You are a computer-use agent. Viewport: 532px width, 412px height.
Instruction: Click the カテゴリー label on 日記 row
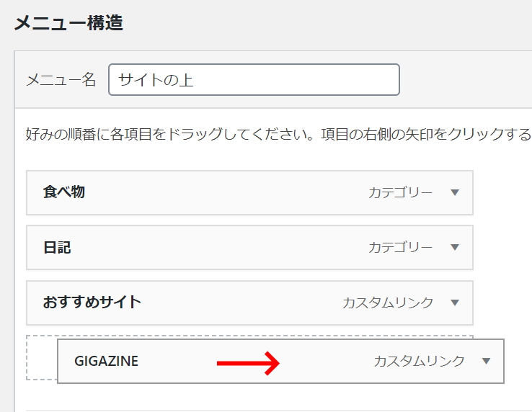400,247
